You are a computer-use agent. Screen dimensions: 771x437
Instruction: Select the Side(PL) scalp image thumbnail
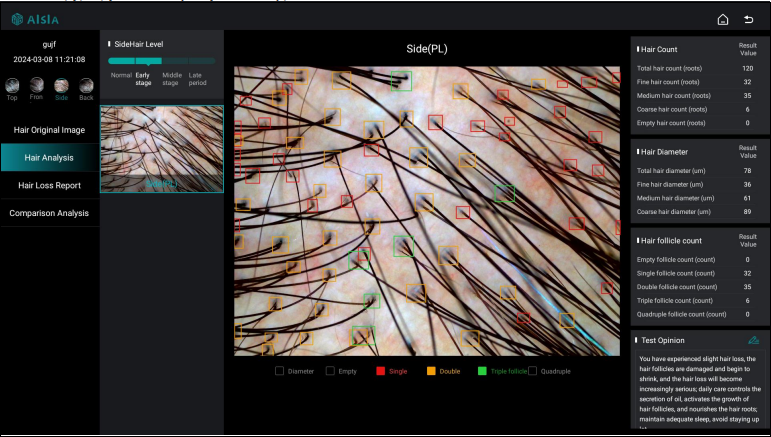point(161,149)
